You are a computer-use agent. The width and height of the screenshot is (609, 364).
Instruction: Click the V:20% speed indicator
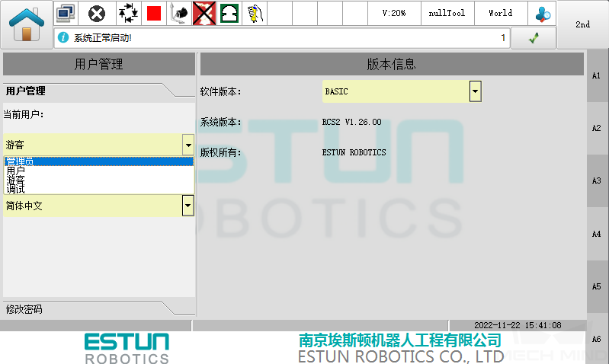click(x=393, y=13)
